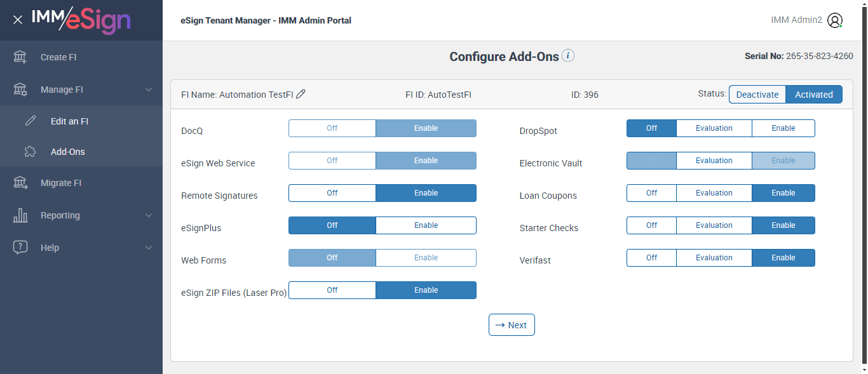Collapse the Manage FI menu chevron
Screen dimensions: 868x374
click(149, 90)
